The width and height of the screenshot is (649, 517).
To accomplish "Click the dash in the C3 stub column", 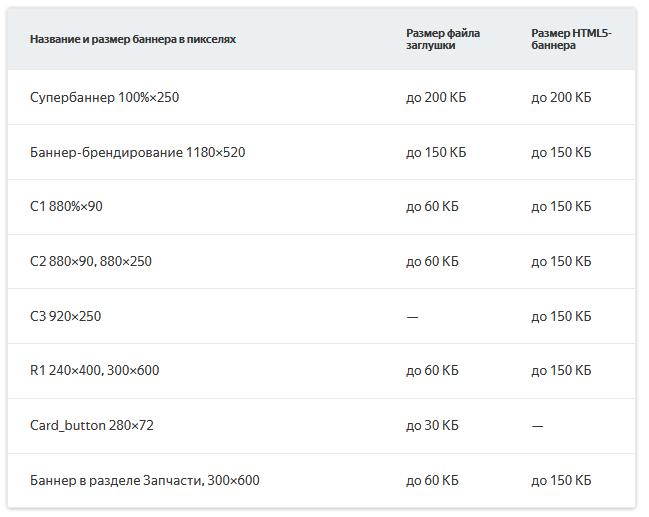I will pos(412,317).
